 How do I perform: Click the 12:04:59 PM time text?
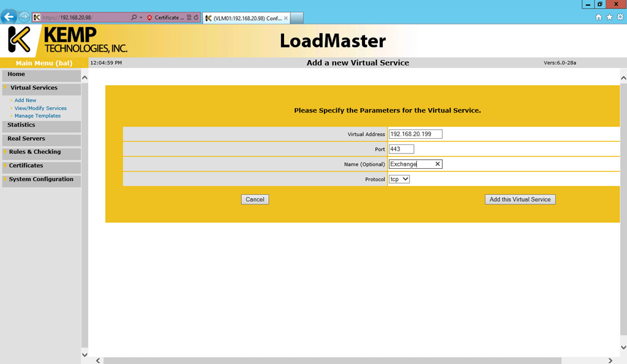pos(106,63)
